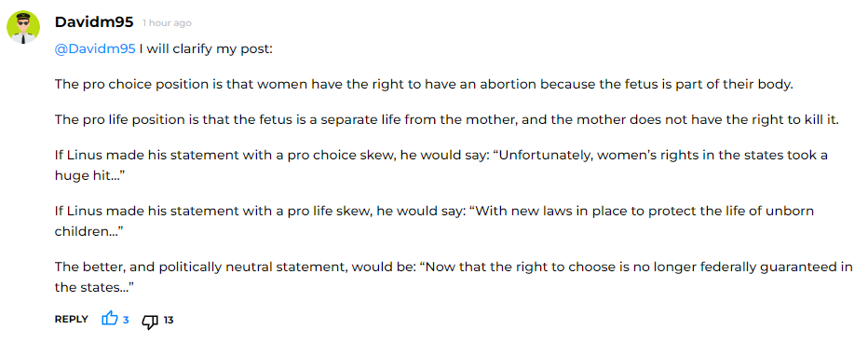Screen dimensions: 868x343
Task: Click the like count of 3
Action: (x=126, y=320)
